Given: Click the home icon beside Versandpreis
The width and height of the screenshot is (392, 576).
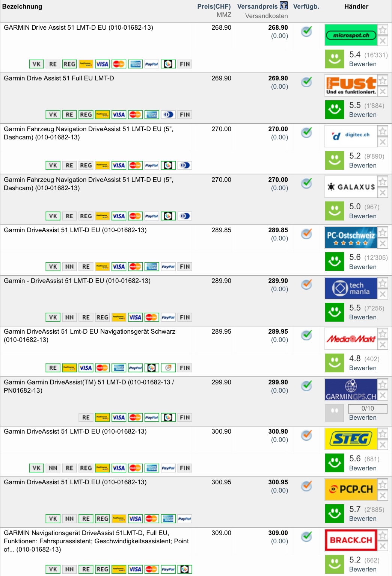Looking at the screenshot, I should tap(284, 6).
